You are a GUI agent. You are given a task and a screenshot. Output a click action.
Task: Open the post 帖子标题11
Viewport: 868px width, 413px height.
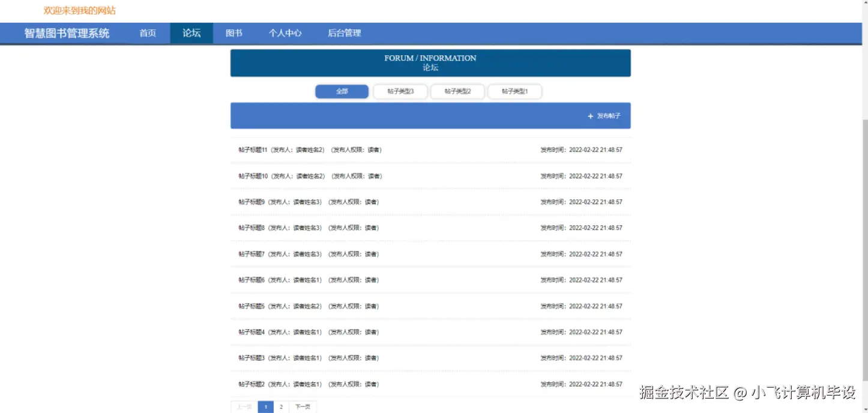[x=252, y=149]
